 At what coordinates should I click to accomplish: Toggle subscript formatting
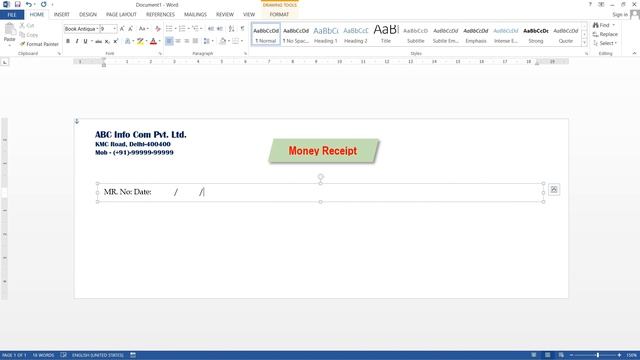click(x=107, y=41)
